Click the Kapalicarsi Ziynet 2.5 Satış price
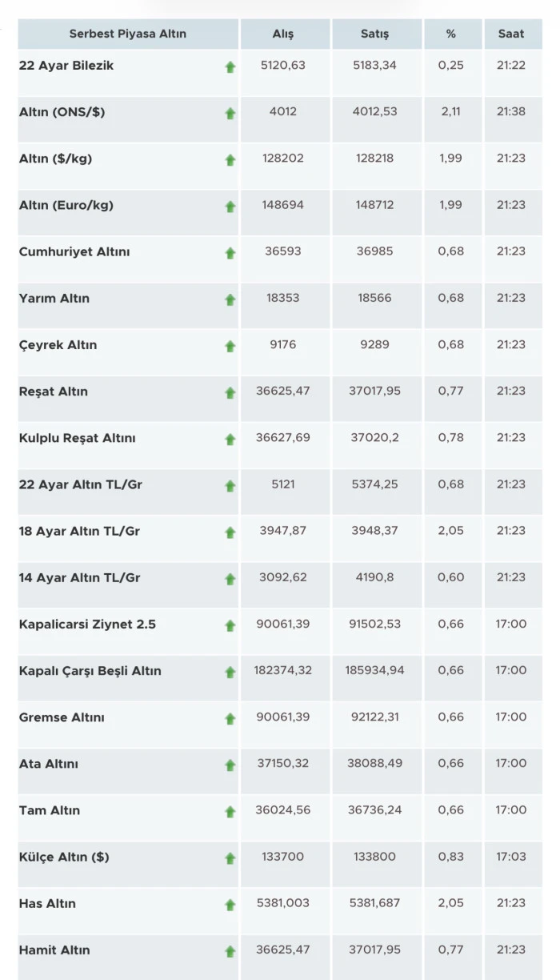560x980 pixels. [374, 625]
